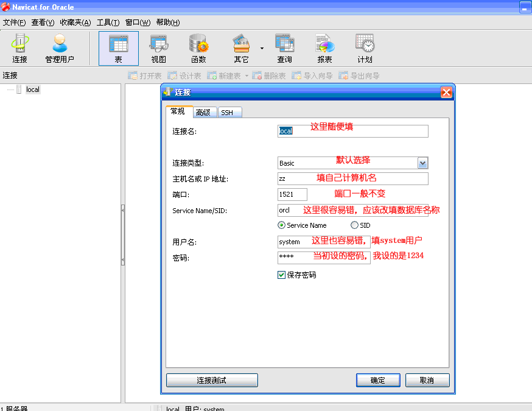Click the 计划 (Schedule) toolbar icon
Screen dimensions: 532x411
365,48
